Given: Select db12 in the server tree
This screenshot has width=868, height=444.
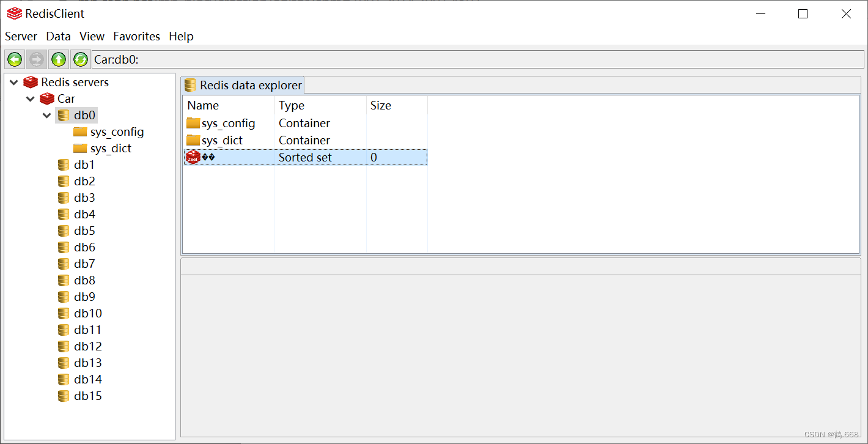Looking at the screenshot, I should click(88, 346).
